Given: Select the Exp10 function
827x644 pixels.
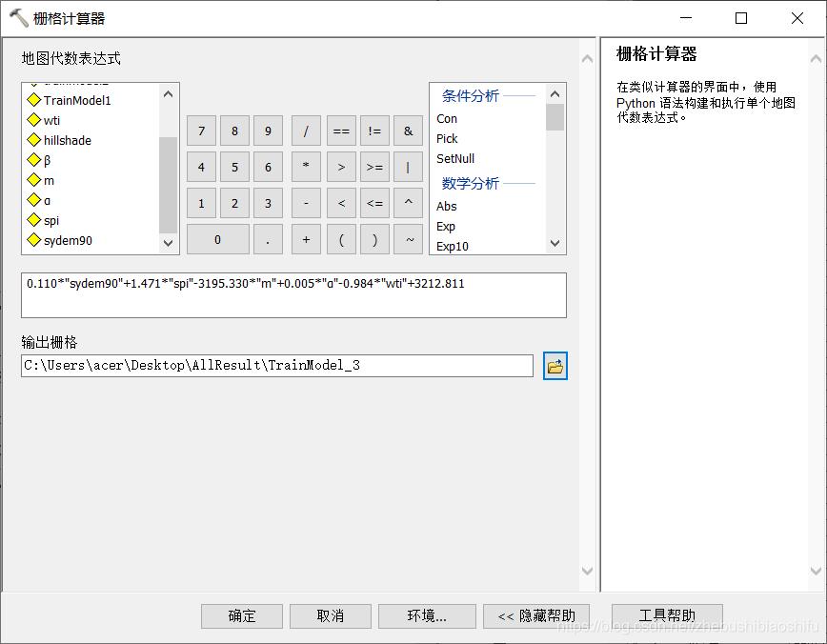Looking at the screenshot, I should 453,246.
